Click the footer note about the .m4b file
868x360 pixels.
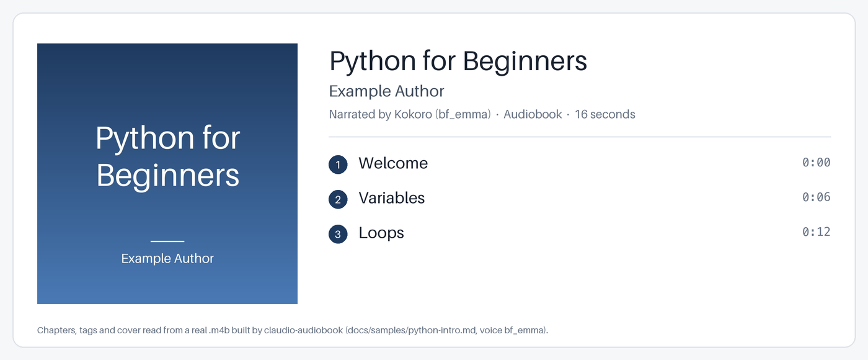tap(293, 330)
